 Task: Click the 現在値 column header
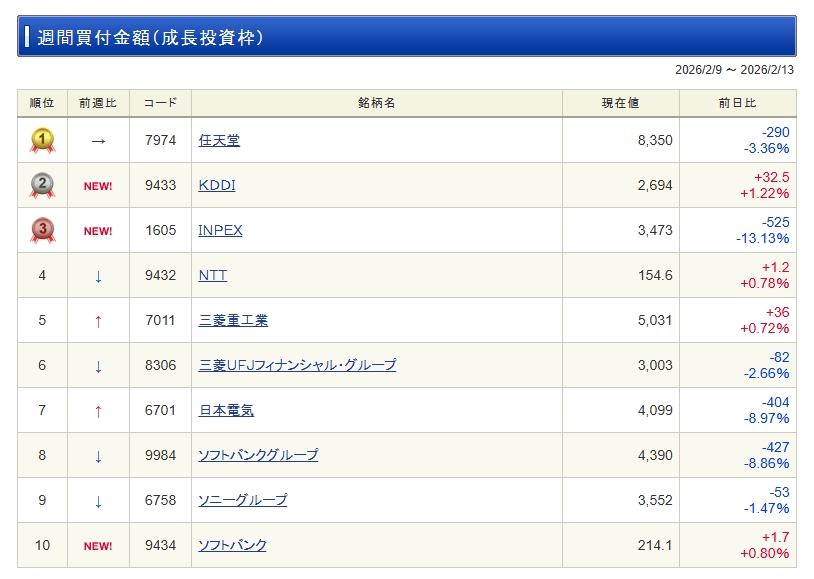pos(620,103)
